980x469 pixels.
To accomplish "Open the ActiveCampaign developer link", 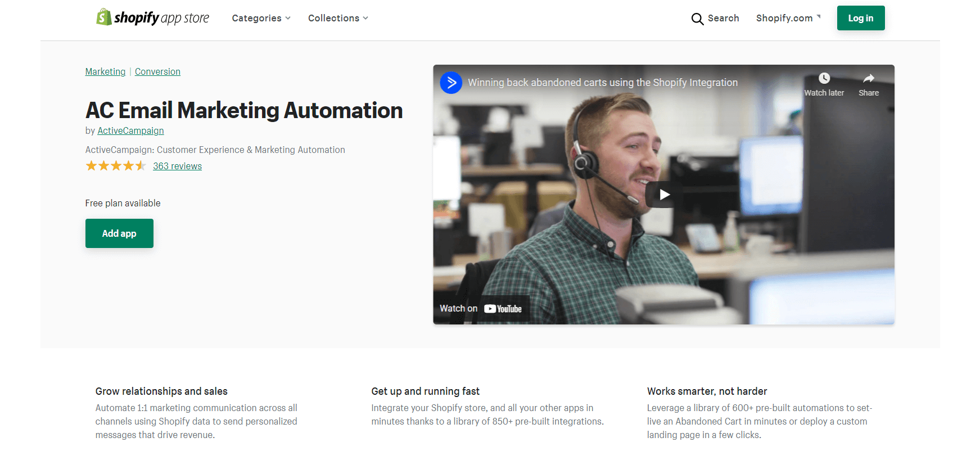I will click(130, 130).
